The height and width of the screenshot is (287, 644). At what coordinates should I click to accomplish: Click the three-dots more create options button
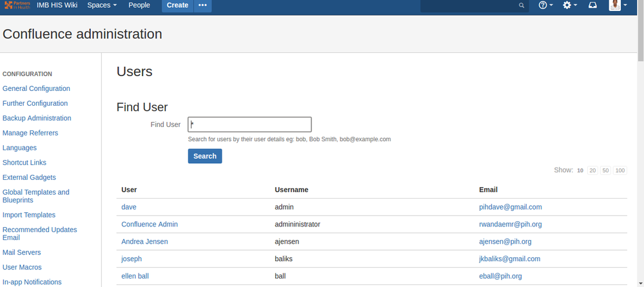(202, 5)
